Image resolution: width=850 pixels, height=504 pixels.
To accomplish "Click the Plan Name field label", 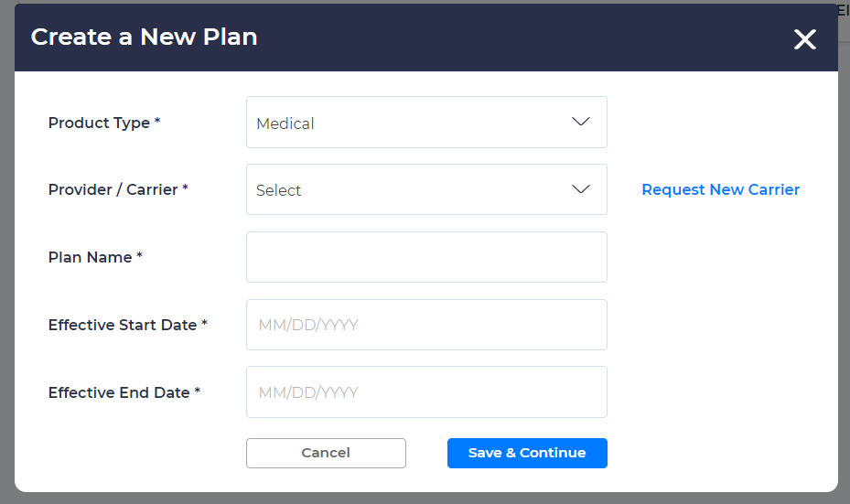I will click(x=90, y=257).
